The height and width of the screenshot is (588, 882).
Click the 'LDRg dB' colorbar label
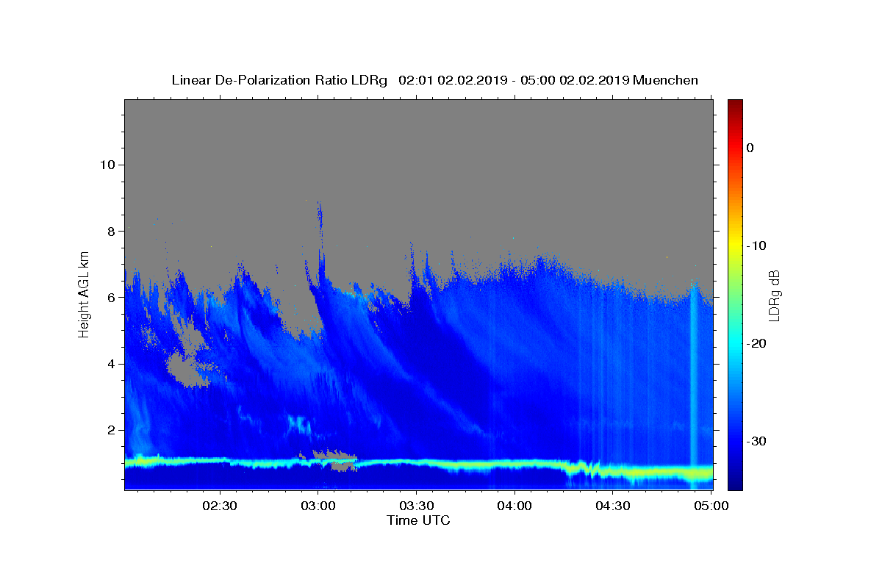tap(774, 295)
